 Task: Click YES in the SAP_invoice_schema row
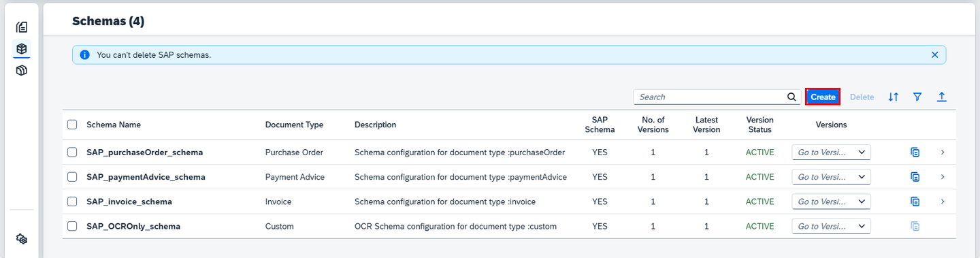tap(600, 201)
